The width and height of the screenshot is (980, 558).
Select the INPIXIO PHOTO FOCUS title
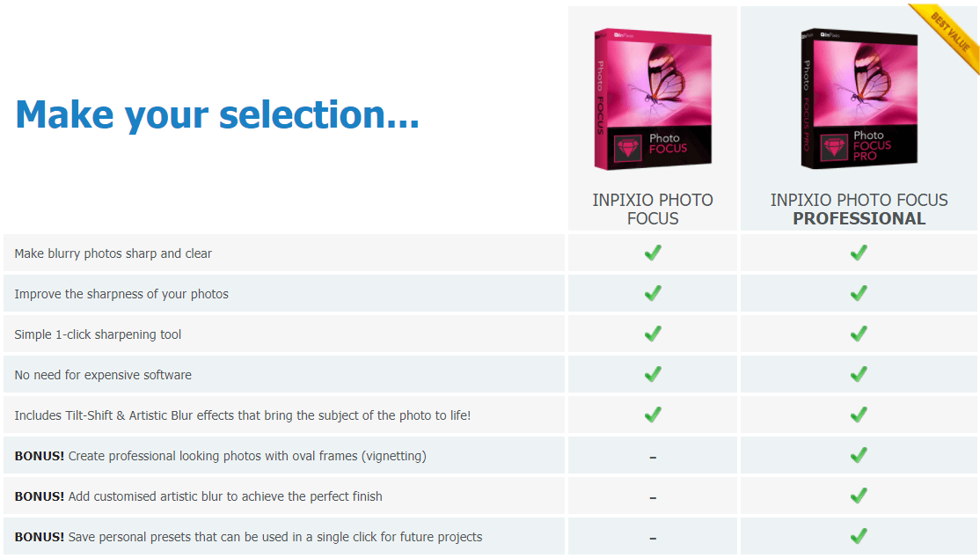click(653, 209)
